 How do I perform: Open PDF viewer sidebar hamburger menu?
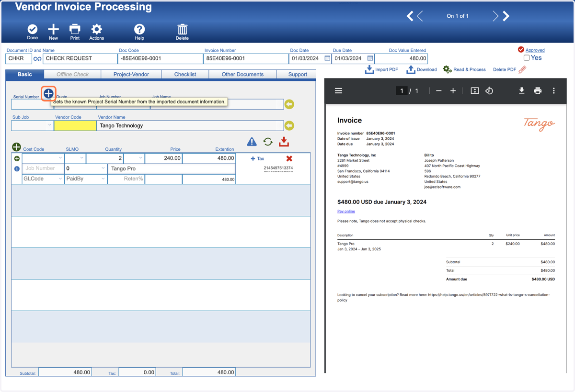338,90
